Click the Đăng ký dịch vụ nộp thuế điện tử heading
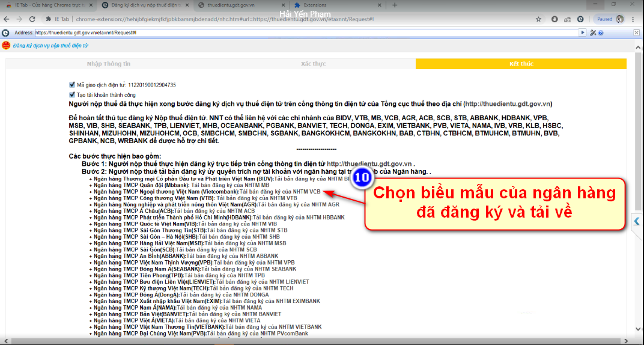The image size is (644, 345). [x=50, y=46]
